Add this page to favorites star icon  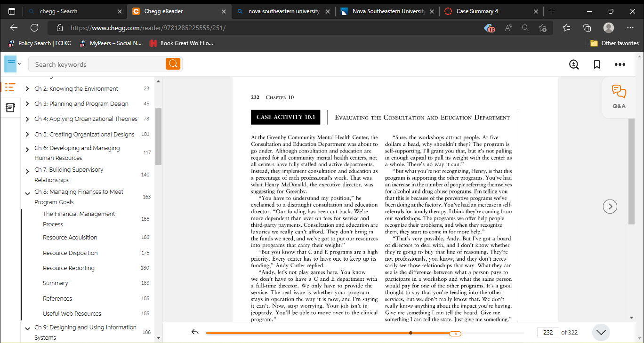tap(542, 28)
